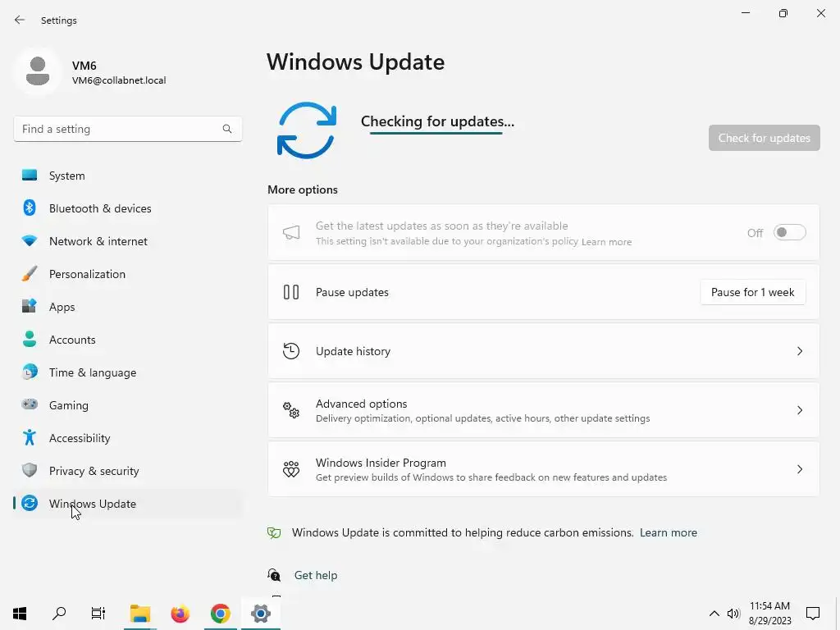
Task: Click the search magnifier in Find a setting
Action: coord(227,129)
